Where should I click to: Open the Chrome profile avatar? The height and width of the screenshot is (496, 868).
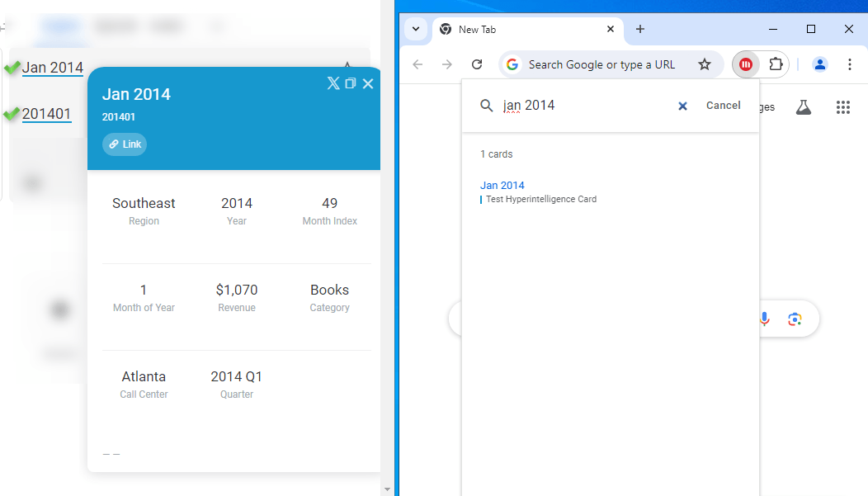pyautogui.click(x=819, y=64)
